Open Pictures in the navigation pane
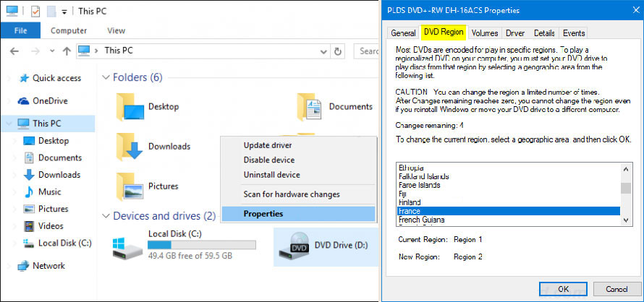The image size is (644, 302). click(x=54, y=209)
